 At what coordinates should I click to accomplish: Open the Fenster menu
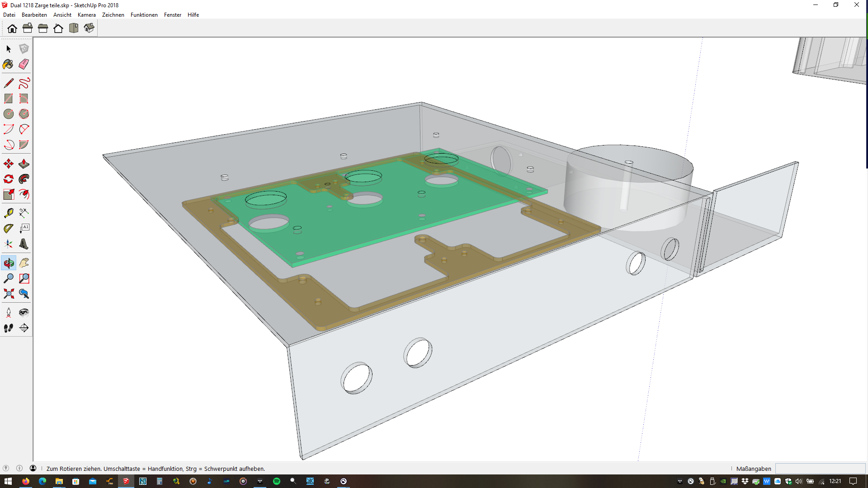point(172,15)
